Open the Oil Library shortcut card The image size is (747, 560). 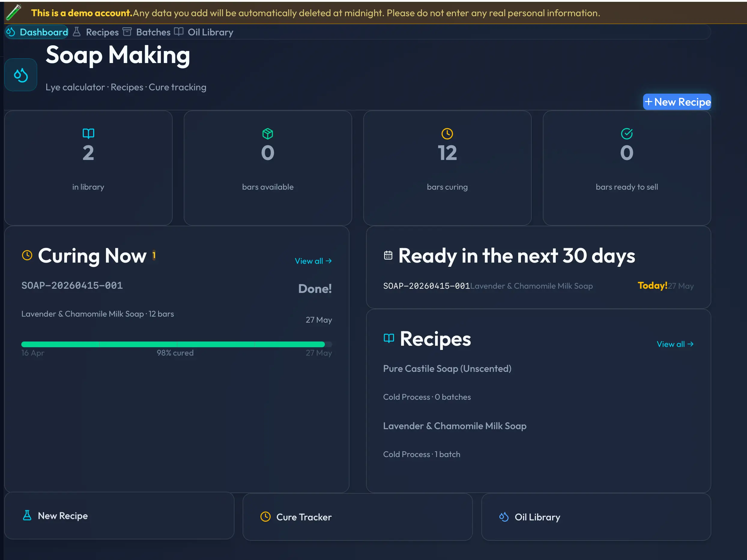(x=596, y=517)
